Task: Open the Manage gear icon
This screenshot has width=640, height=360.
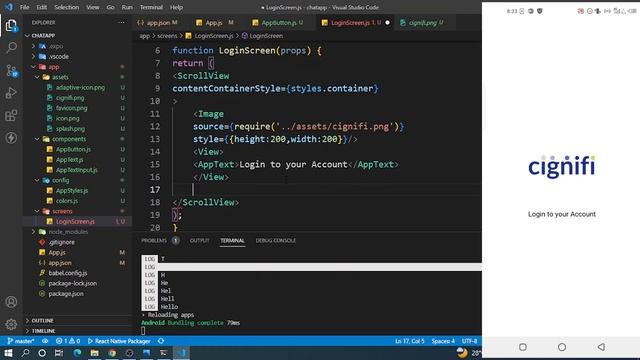Action: pos(11,324)
